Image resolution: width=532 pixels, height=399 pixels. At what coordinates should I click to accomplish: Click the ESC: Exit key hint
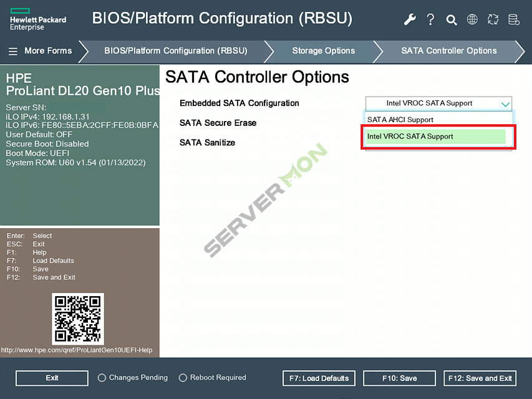26,244
